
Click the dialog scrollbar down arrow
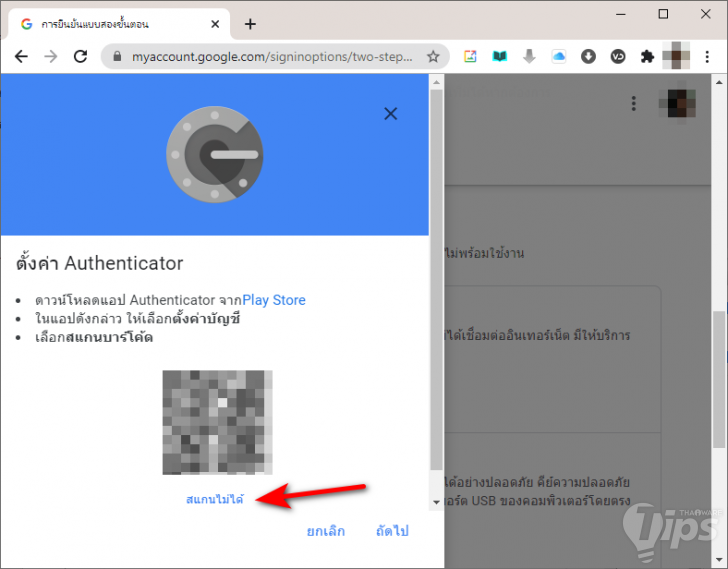point(436,502)
